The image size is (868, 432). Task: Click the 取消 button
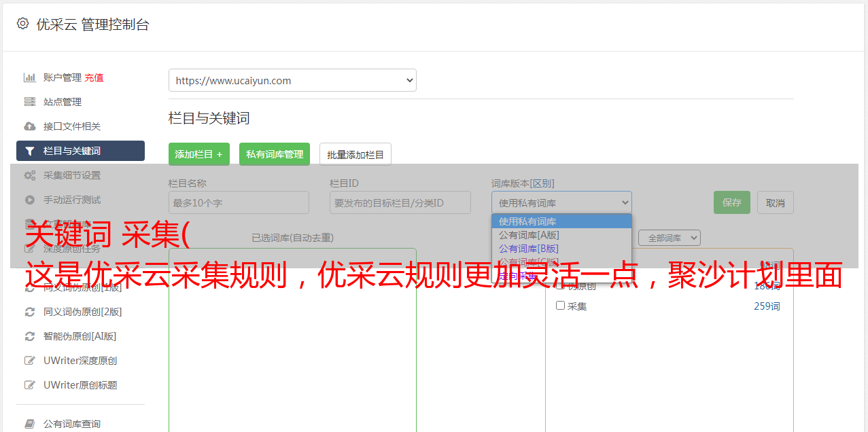(x=776, y=202)
